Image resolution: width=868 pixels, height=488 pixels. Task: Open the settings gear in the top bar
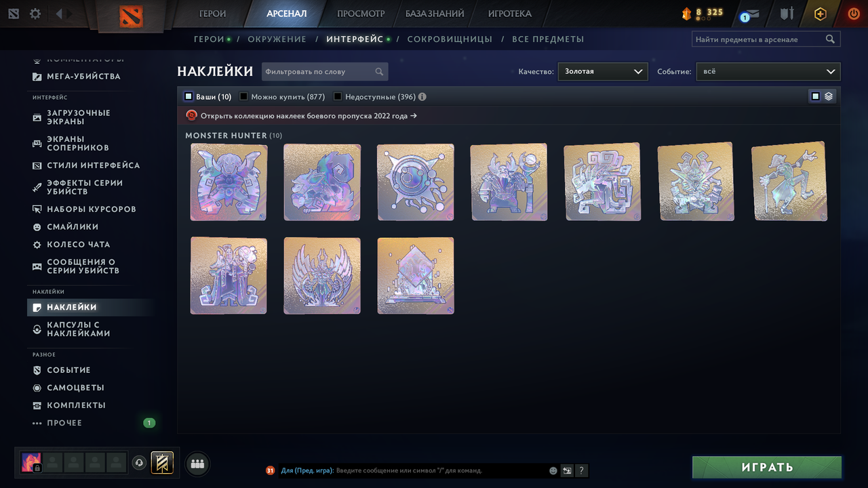pos(35,14)
